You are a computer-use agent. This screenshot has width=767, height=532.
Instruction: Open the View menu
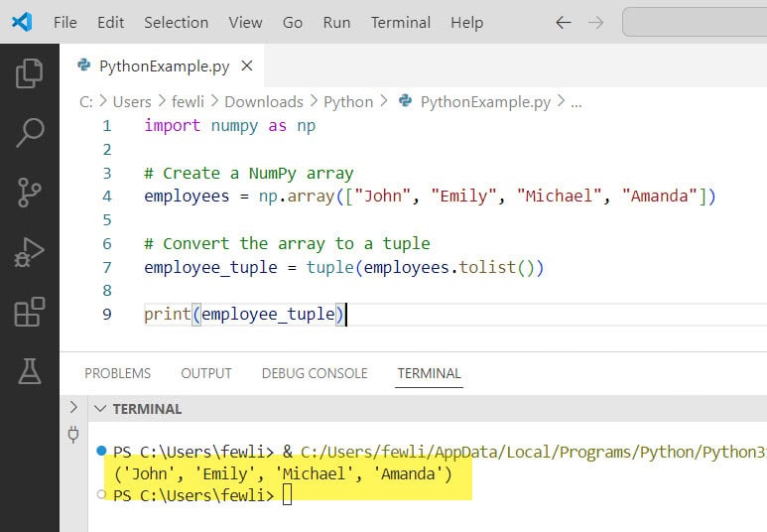coord(245,23)
